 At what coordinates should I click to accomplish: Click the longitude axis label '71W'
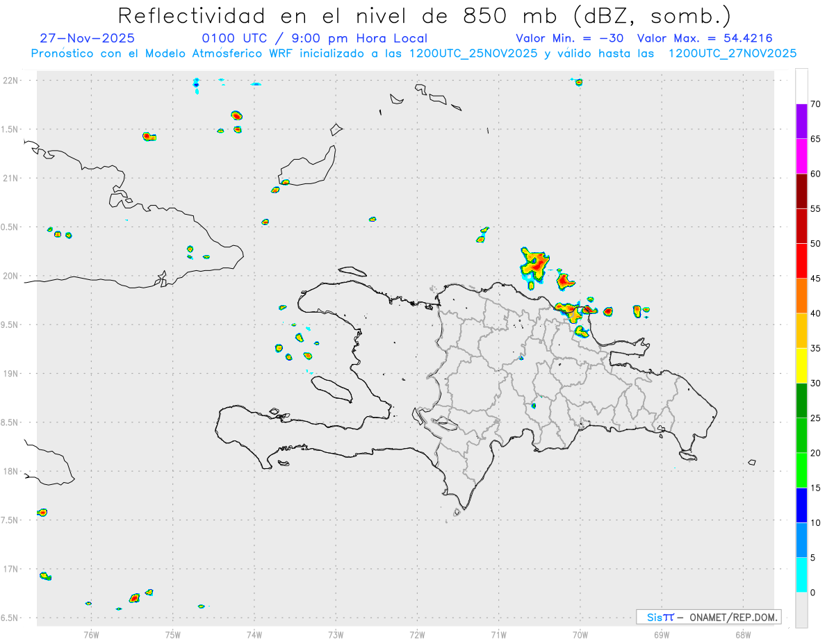[x=498, y=634]
